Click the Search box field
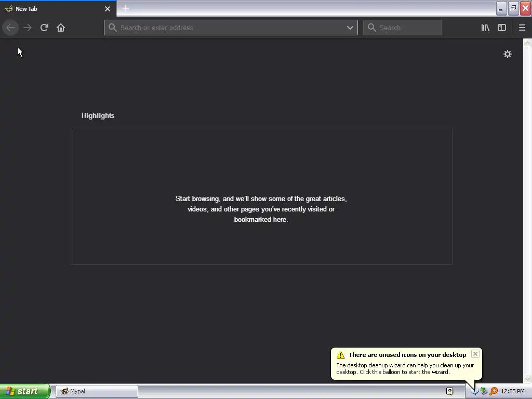Image resolution: width=532 pixels, height=399 pixels. (403, 28)
